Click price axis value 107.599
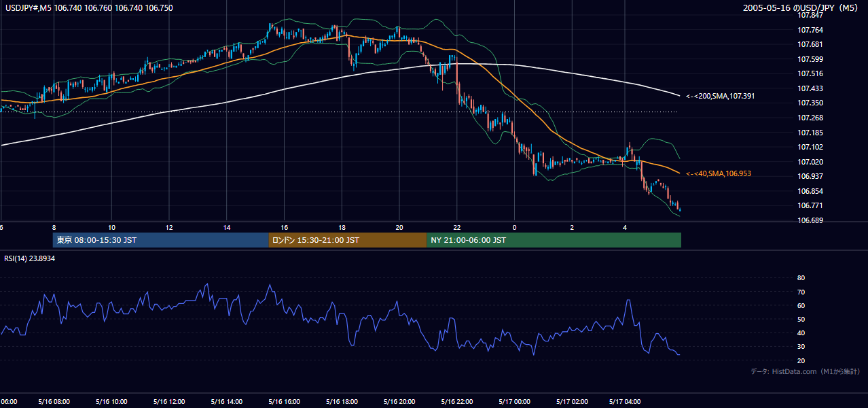 click(x=810, y=59)
